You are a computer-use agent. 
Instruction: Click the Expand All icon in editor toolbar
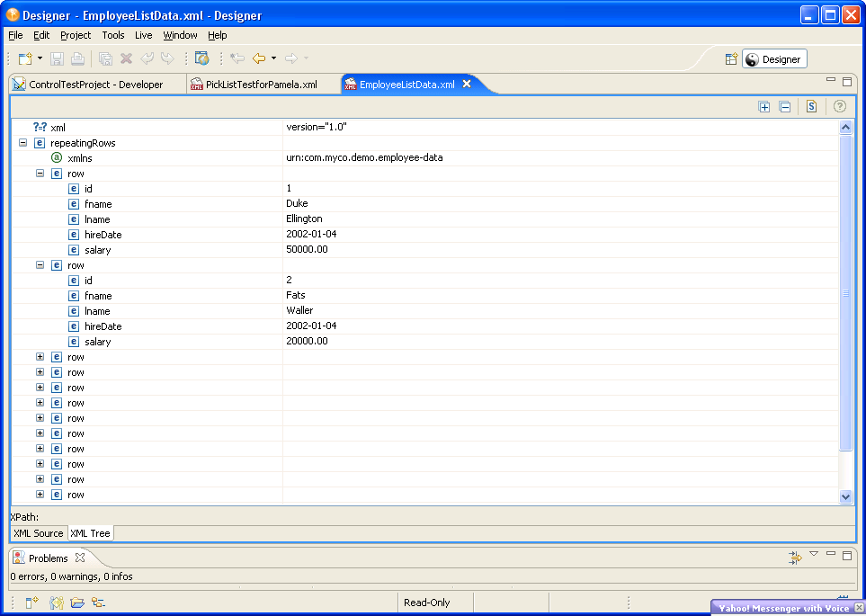[x=764, y=107]
